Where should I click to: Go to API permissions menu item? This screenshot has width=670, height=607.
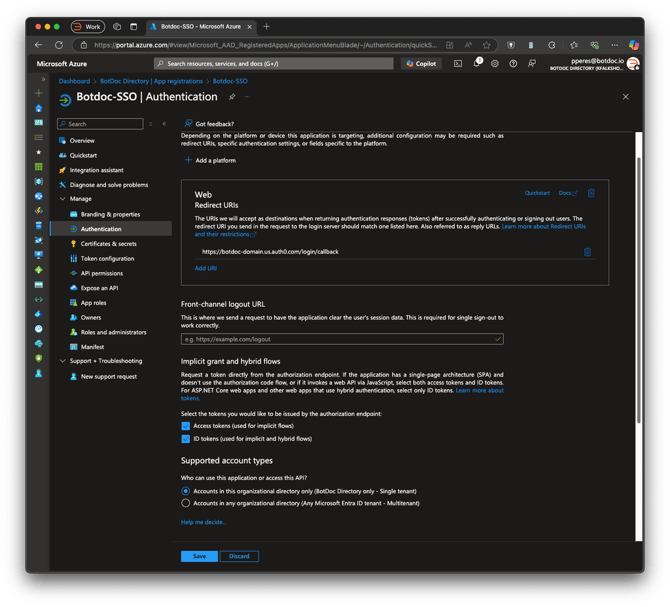coord(102,273)
